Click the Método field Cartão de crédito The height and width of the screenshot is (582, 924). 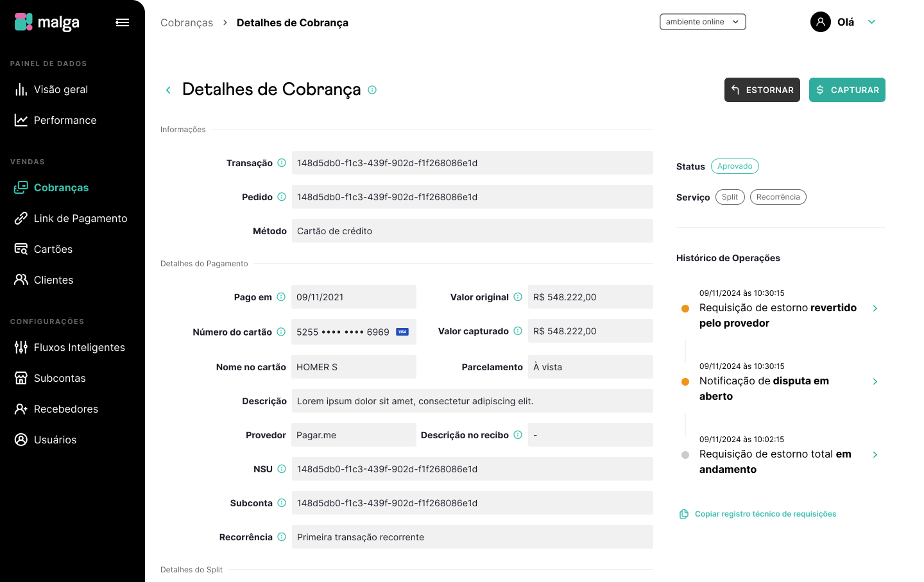point(472,231)
